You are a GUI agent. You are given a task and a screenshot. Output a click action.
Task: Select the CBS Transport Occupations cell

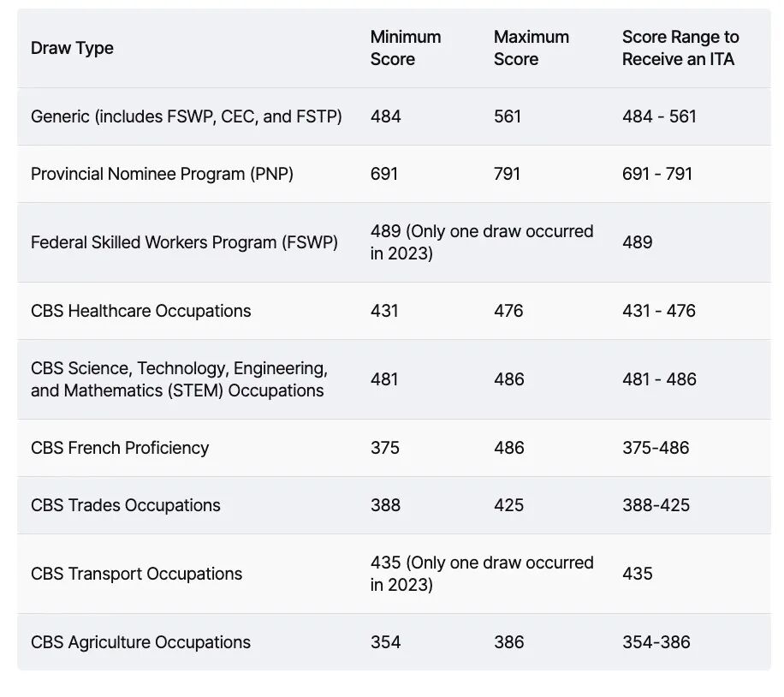(136, 574)
